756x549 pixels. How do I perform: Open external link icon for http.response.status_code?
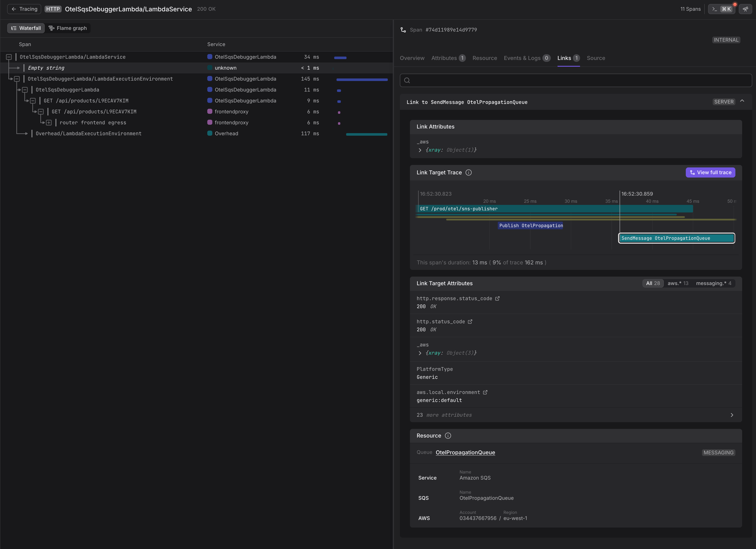[497, 298]
